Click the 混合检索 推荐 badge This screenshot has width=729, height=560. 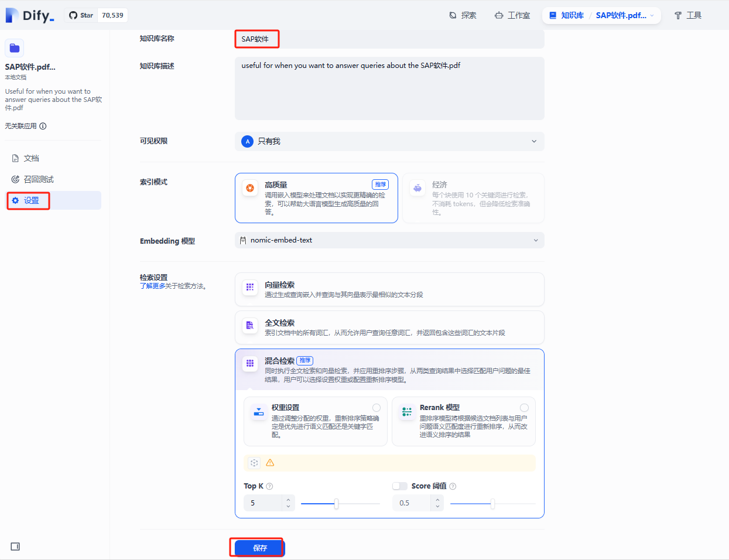(305, 360)
